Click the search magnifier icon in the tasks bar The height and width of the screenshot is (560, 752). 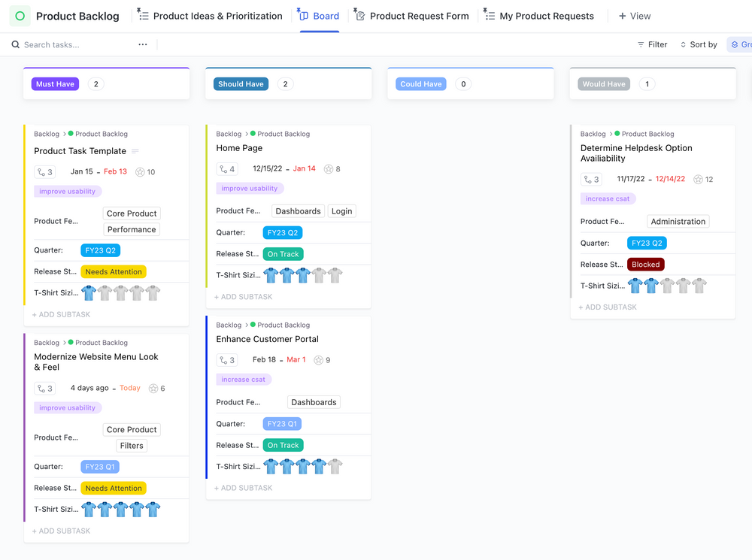(15, 44)
